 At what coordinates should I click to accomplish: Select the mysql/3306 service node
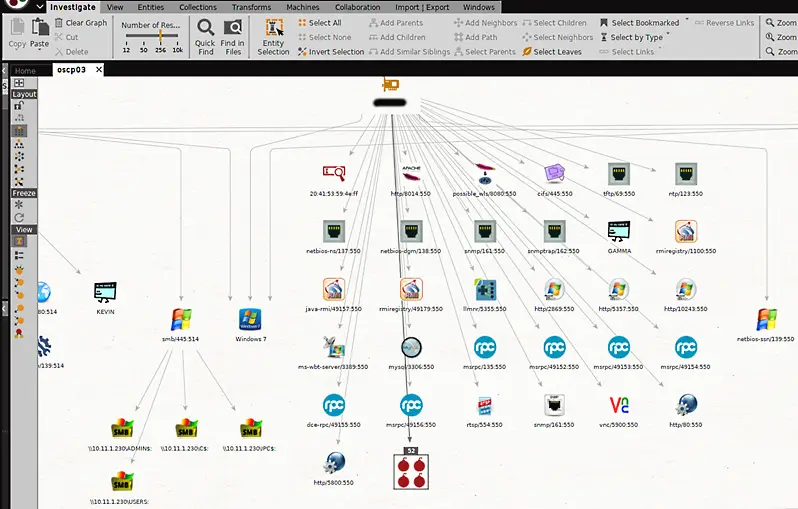coord(411,347)
